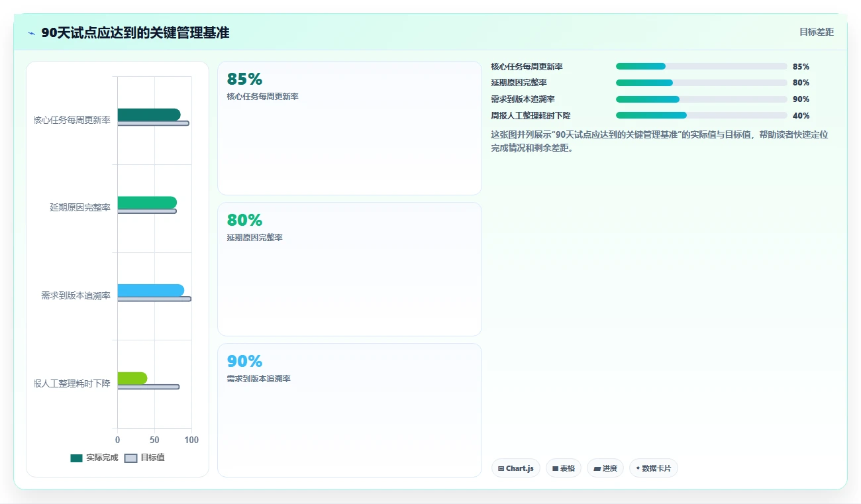The image size is (861, 504).
Task: Click the 表格 tag chip
Action: click(564, 468)
